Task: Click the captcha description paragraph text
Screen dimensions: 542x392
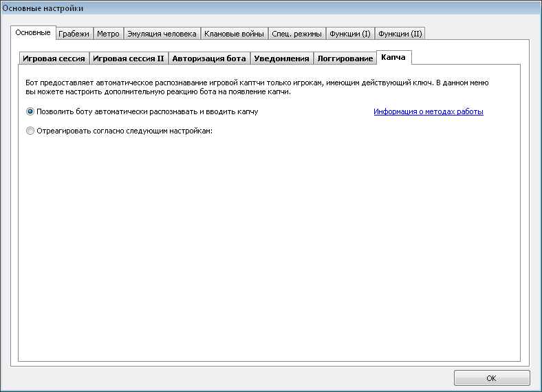Action: (x=257, y=87)
